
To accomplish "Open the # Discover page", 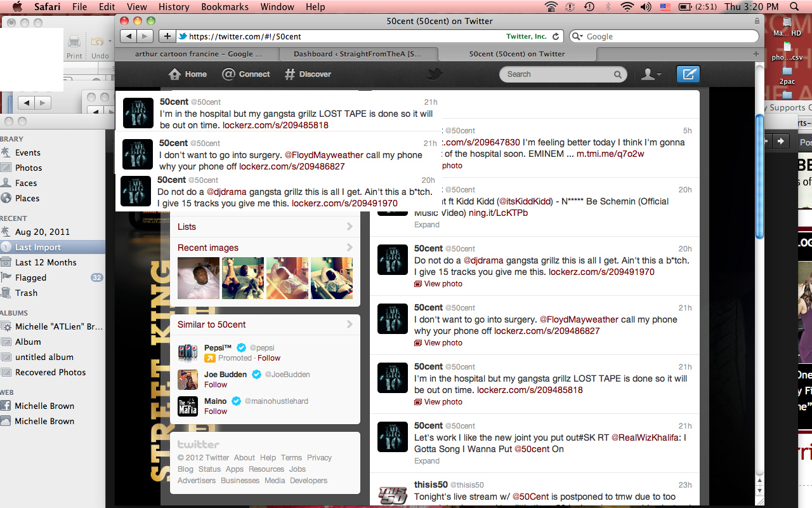I will point(290,74).
